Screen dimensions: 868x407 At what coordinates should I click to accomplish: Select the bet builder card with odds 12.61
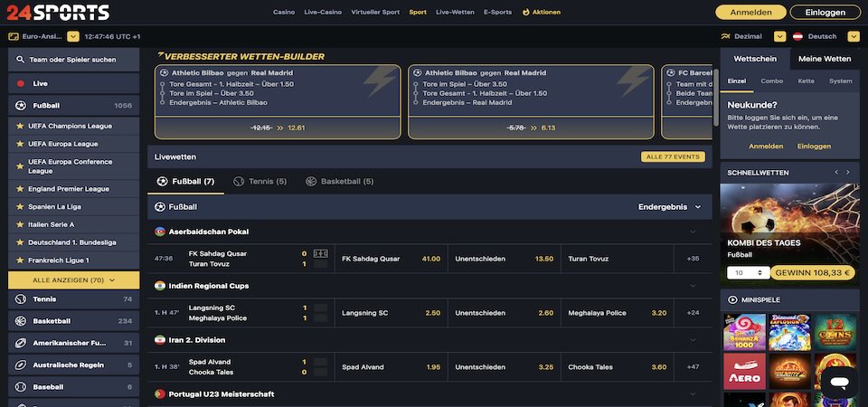pos(278,102)
